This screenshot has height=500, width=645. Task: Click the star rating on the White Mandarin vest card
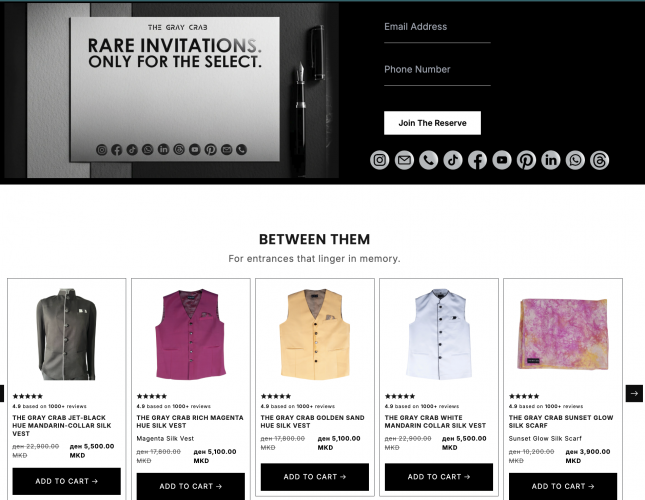[x=400, y=396]
